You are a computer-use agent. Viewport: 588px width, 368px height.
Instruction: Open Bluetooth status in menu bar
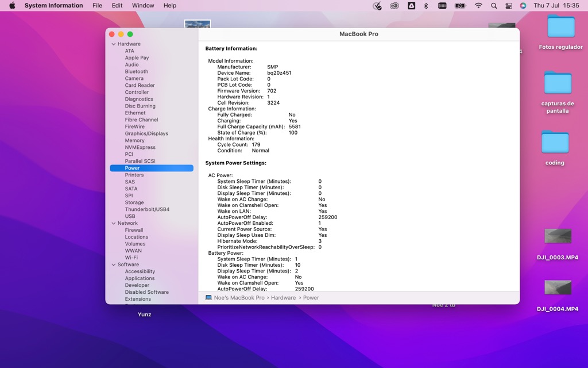tap(426, 6)
